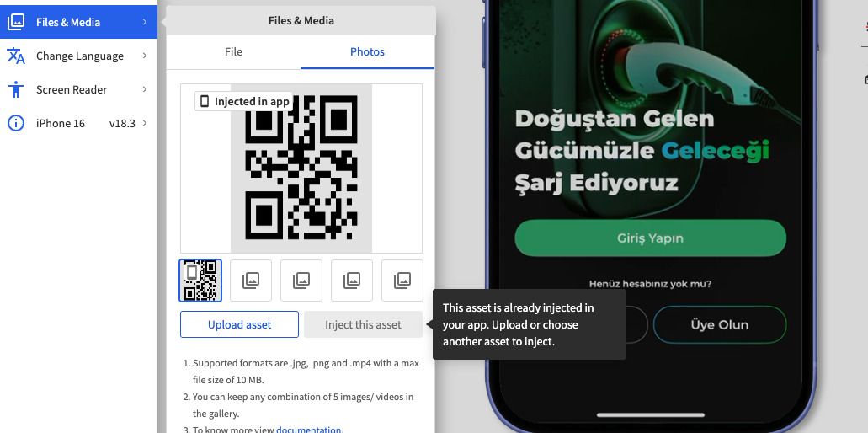Open the iPhone 16 device info row
Screen dimensions: 868x433
pos(78,124)
